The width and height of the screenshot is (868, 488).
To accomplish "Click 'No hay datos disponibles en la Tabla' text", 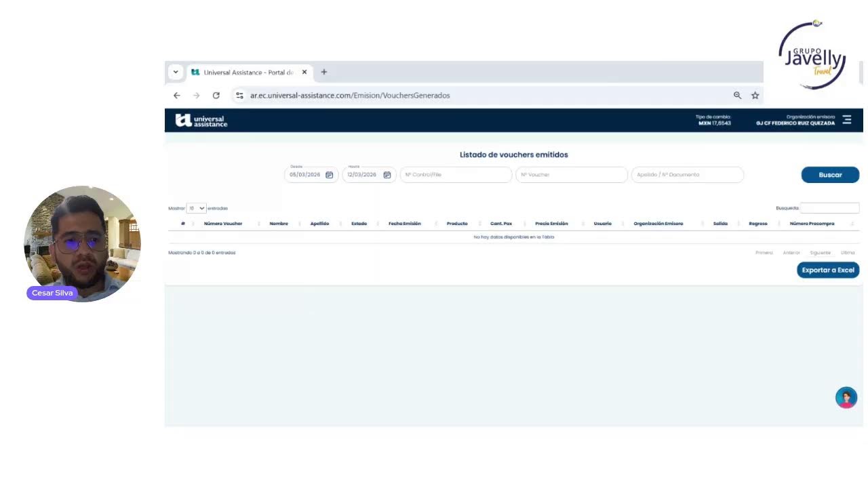I will (514, 237).
